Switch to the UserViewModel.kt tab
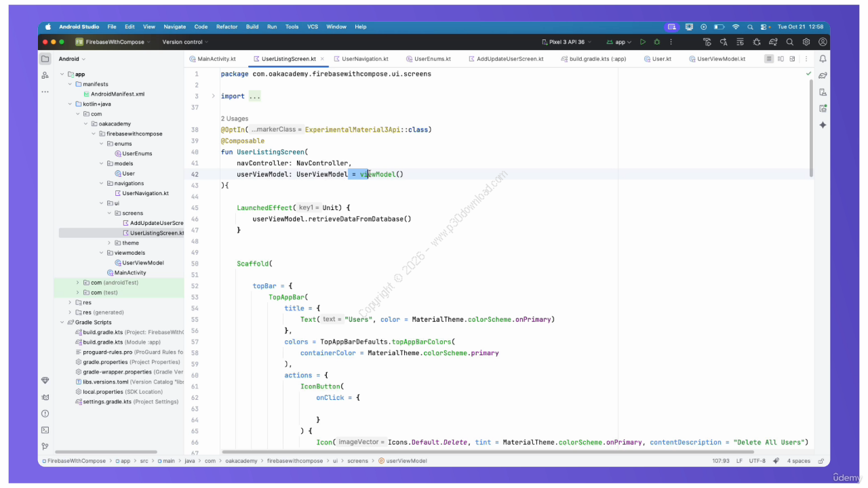Screen dimensions: 868x488 coord(720,59)
